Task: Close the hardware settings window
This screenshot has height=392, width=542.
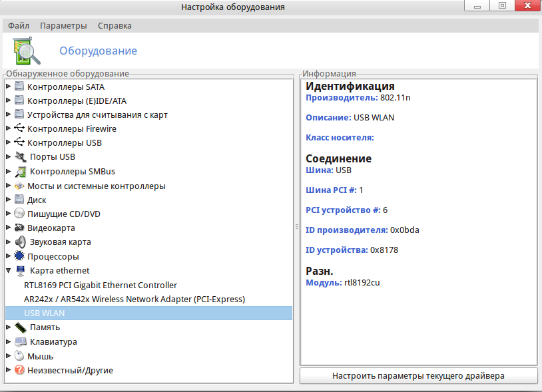Action: click(x=528, y=5)
